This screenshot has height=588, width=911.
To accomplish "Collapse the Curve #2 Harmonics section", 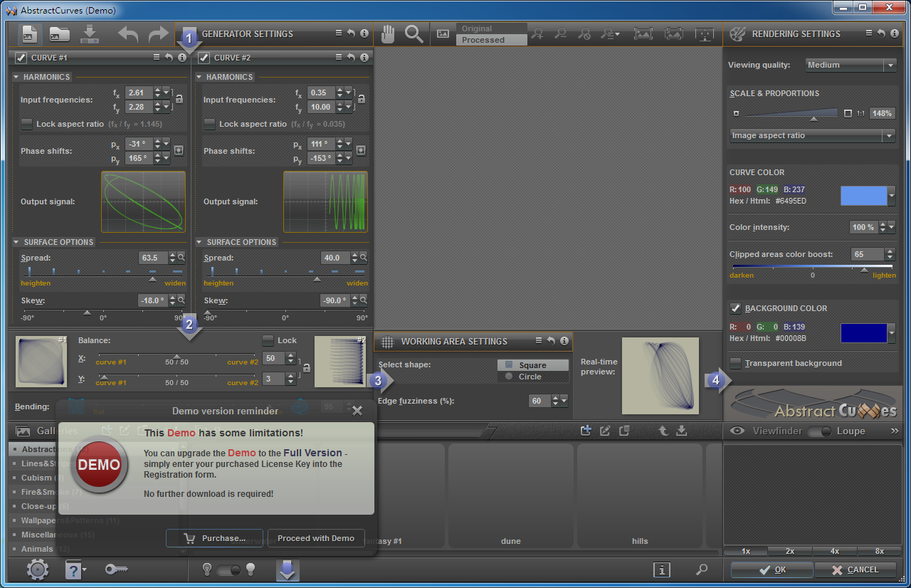I will 199,77.
